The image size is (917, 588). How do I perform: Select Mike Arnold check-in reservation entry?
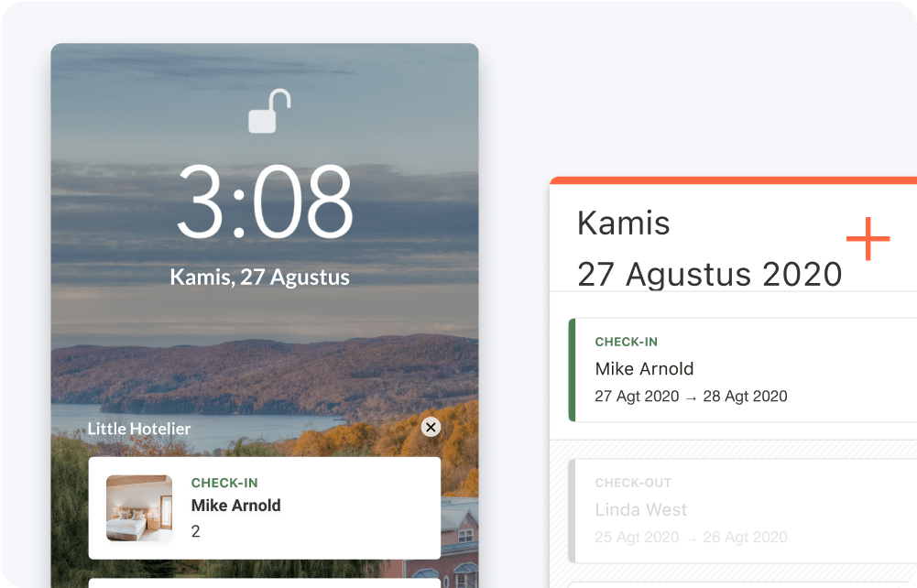pos(743,370)
